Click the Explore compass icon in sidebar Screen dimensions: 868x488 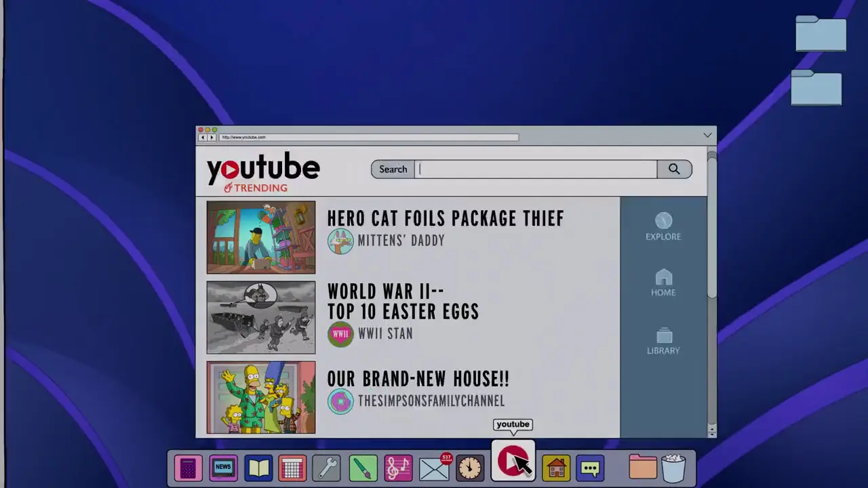click(663, 221)
